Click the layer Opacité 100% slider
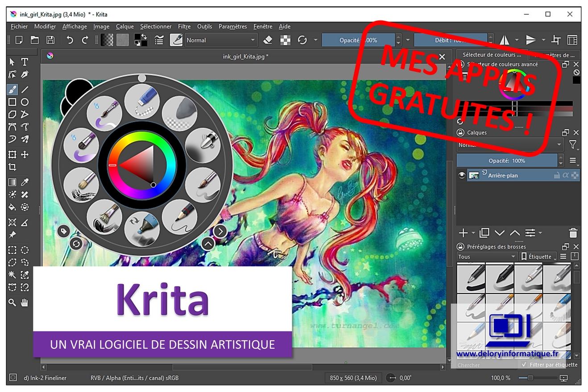 coord(507,161)
